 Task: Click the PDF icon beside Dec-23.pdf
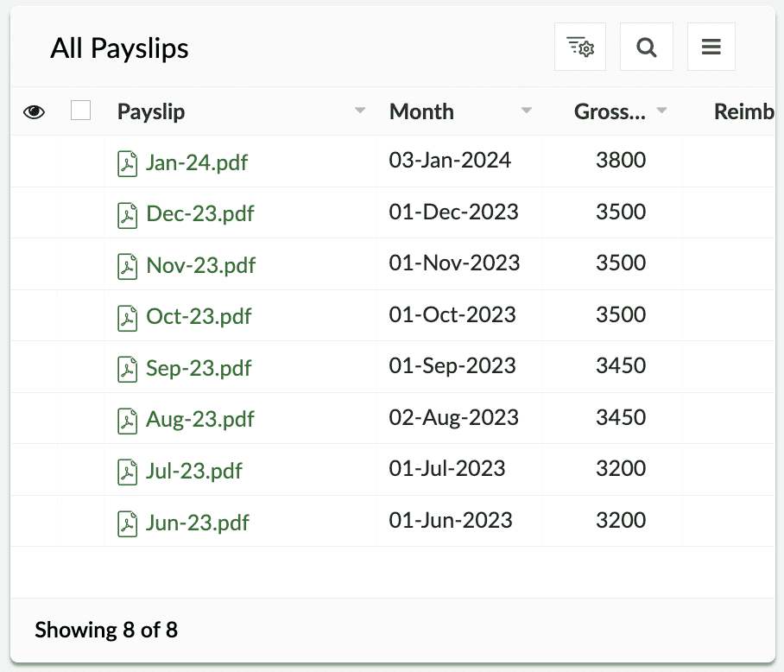[x=128, y=214]
